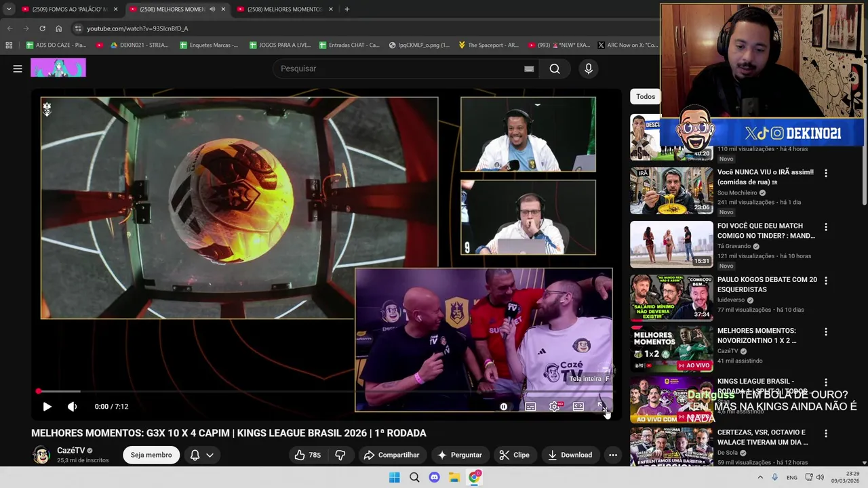Open ARC Now on X bookmark

pyautogui.click(x=627, y=45)
